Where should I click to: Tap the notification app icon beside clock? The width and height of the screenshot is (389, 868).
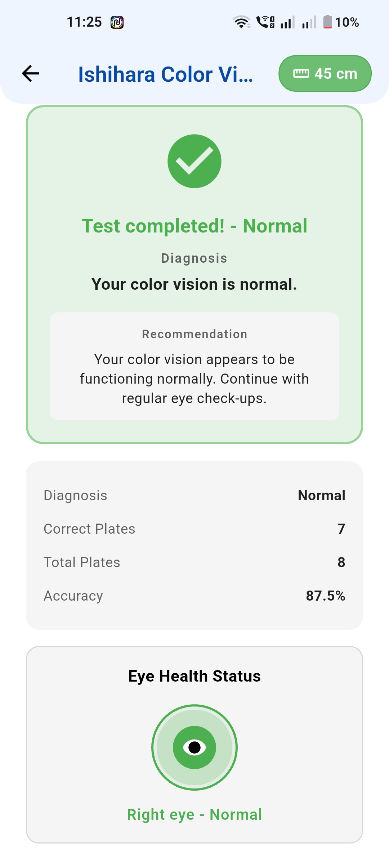(117, 22)
